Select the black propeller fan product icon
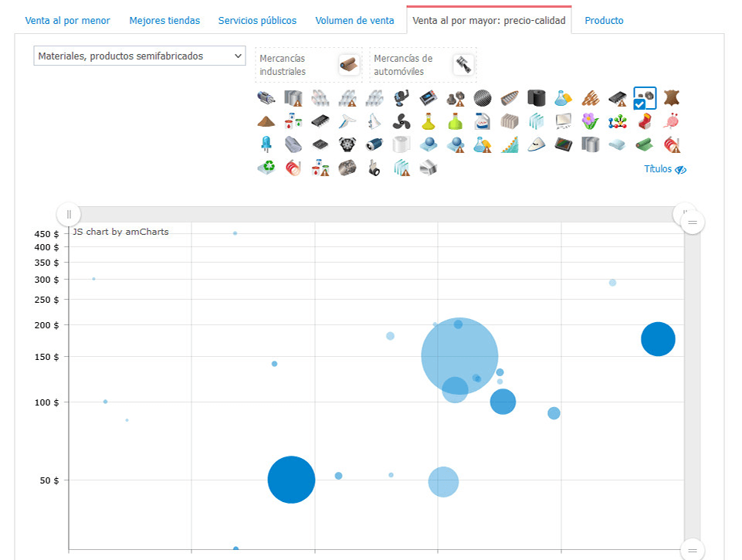The width and height of the screenshot is (742, 560). tap(401, 121)
